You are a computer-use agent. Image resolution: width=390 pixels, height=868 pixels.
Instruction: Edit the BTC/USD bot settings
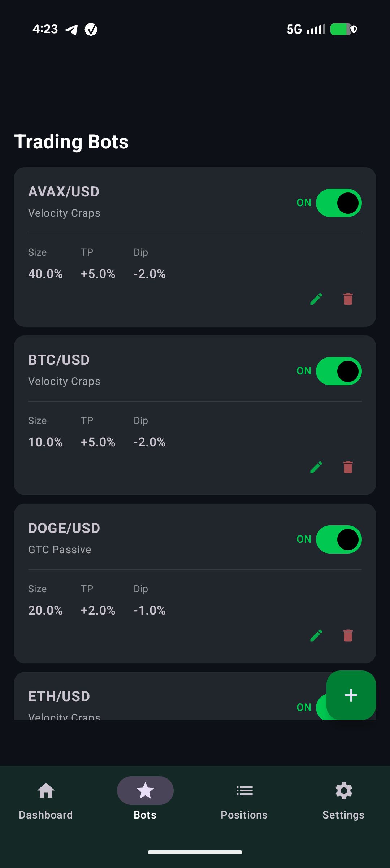click(316, 467)
